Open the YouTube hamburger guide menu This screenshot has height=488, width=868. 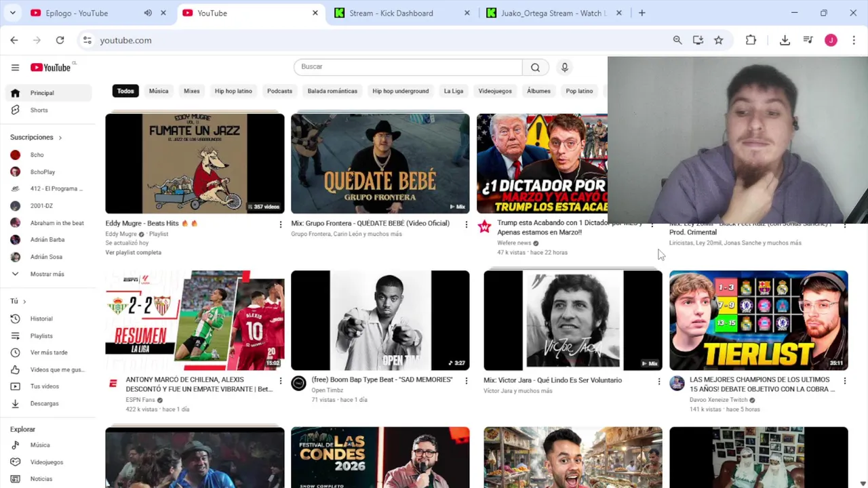15,67
